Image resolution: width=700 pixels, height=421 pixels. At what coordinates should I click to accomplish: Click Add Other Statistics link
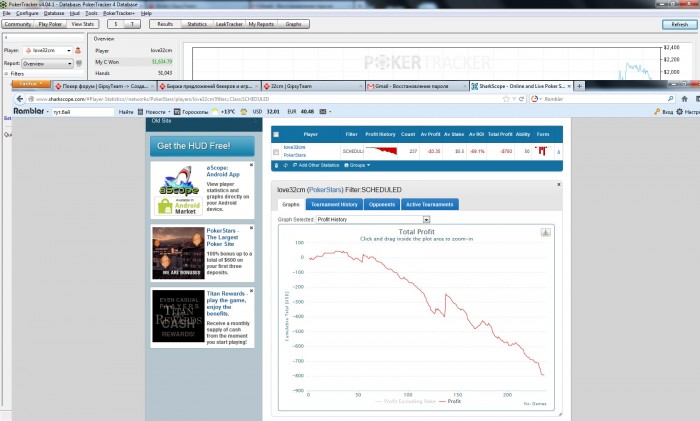pyautogui.click(x=316, y=165)
